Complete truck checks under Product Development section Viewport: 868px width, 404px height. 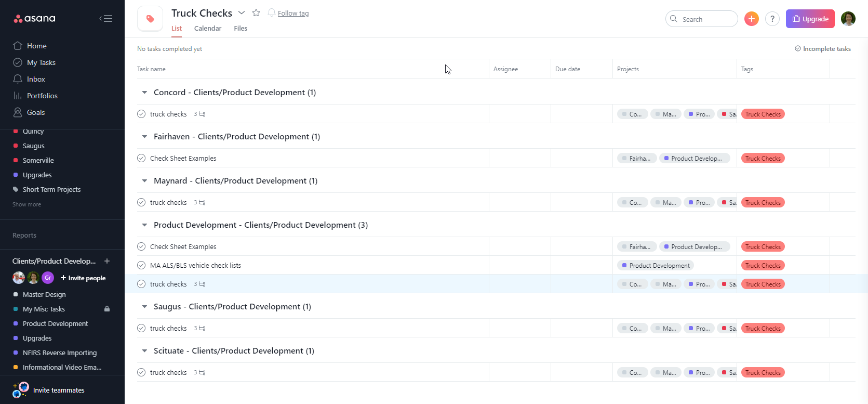pos(141,284)
